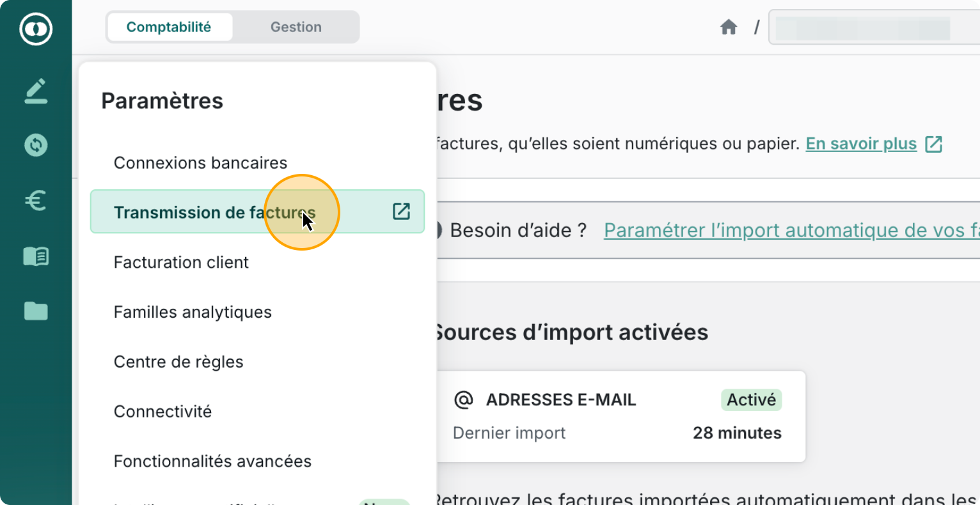Open the folder sidebar icon
This screenshot has width=980, height=505.
pos(36,311)
